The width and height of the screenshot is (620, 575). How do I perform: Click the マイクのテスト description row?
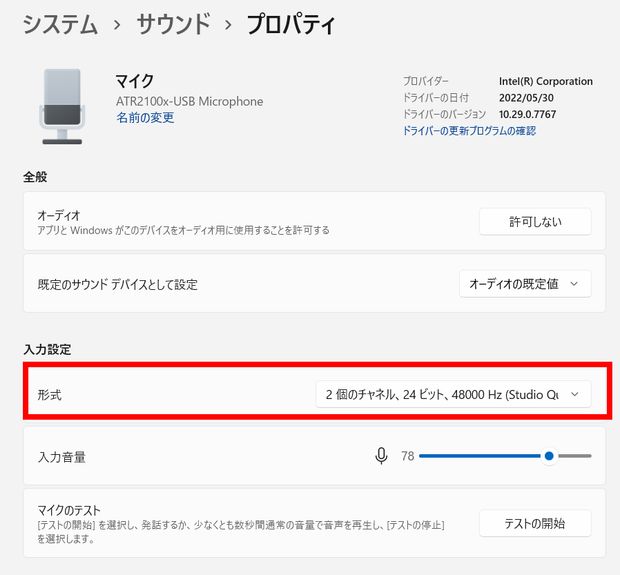point(314,524)
